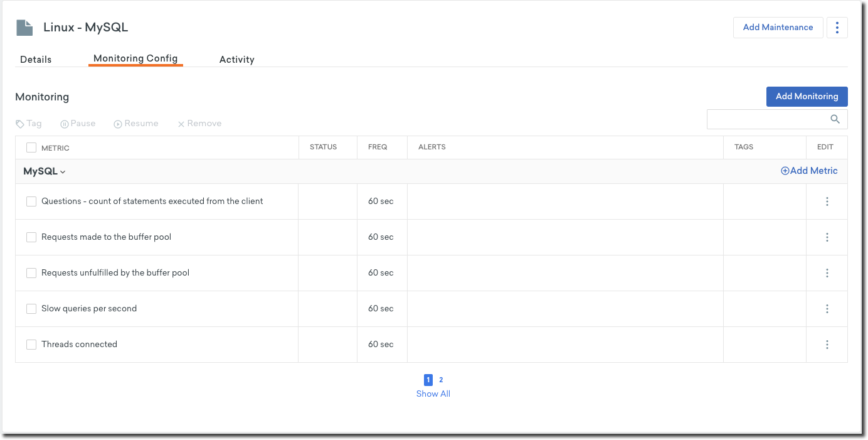Open edit menu for Questions metric row

tap(827, 201)
